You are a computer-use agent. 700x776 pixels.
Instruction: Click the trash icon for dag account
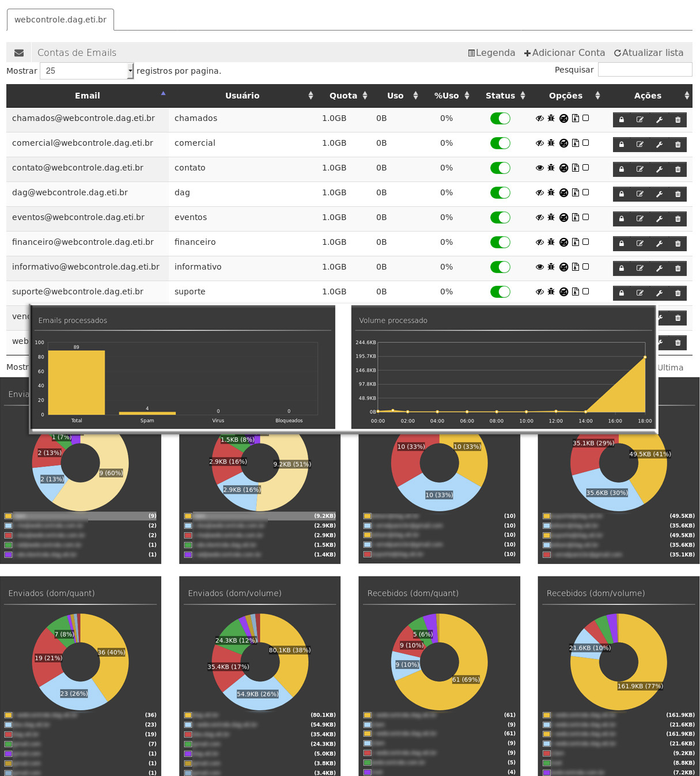click(x=678, y=194)
